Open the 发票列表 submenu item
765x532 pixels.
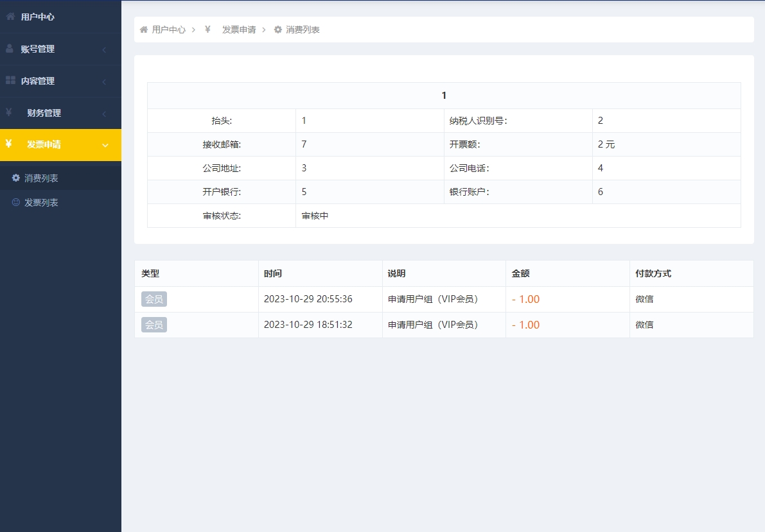click(x=41, y=203)
